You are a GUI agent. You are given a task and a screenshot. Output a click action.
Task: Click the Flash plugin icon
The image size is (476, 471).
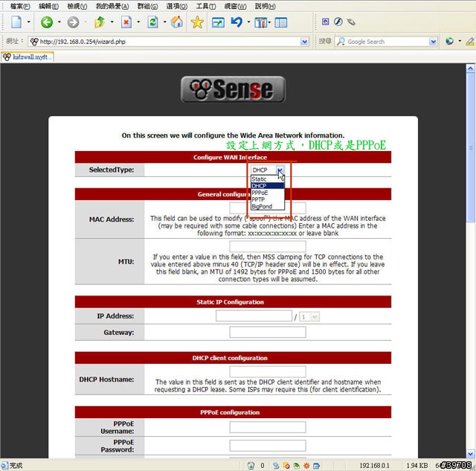tap(338, 22)
